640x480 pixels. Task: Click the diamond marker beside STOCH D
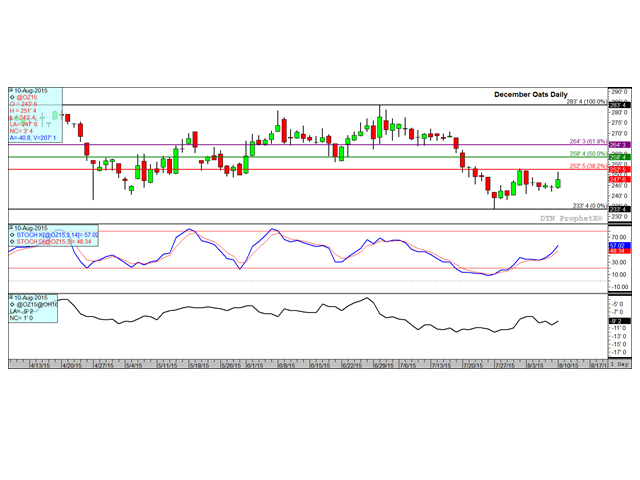pos(12,242)
